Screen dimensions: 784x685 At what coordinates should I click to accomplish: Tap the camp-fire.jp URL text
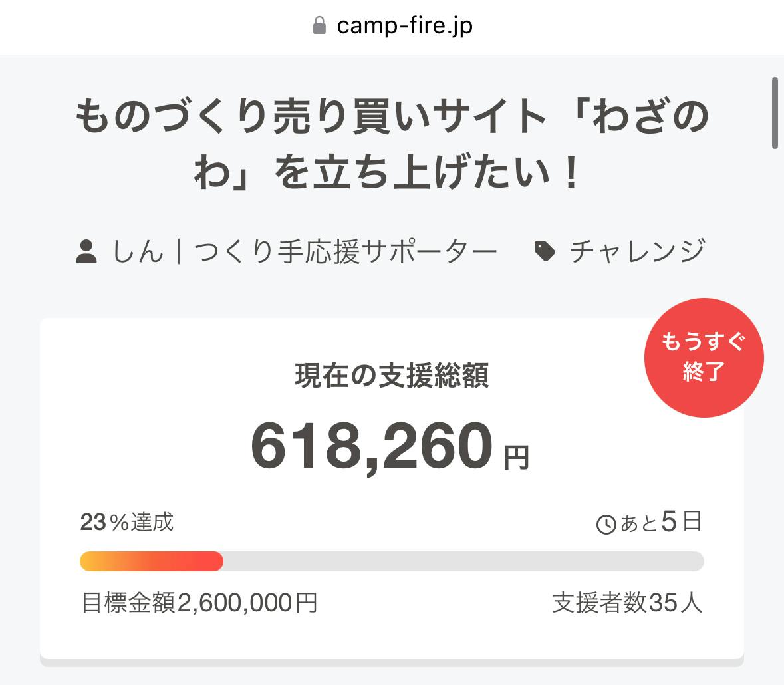[x=405, y=27]
